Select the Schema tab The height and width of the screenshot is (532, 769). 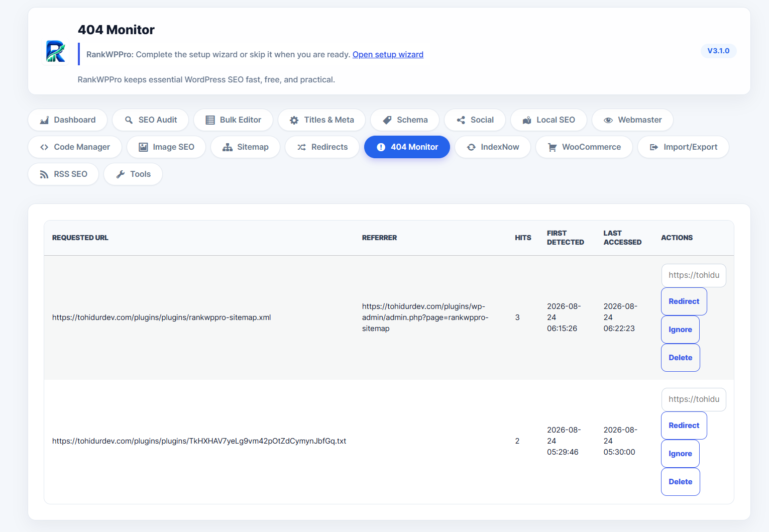405,120
